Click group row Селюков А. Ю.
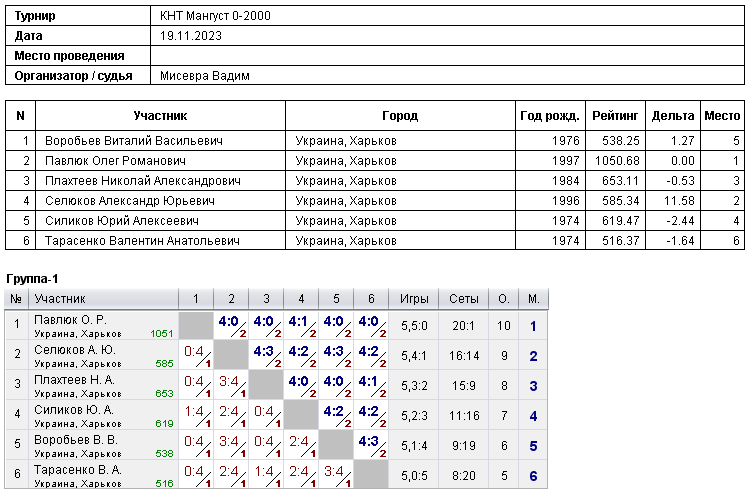 click(x=276, y=356)
